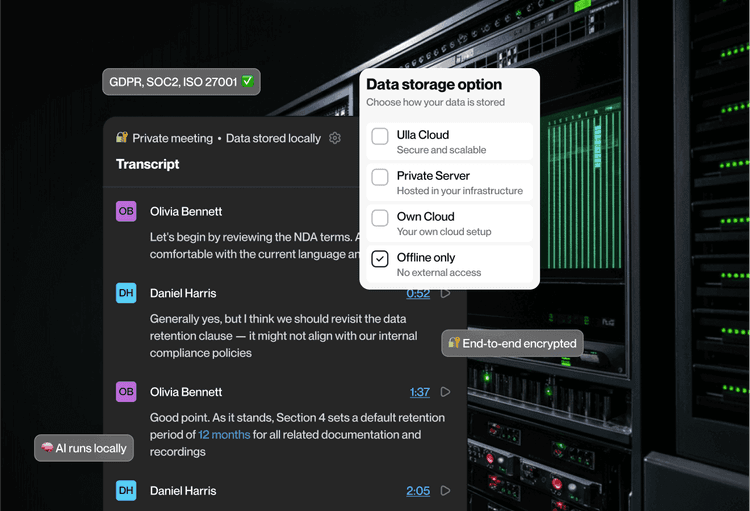Click Olivia Bennett's avatar on Section 4 message
Screen dimensions: 750x511
126,392
